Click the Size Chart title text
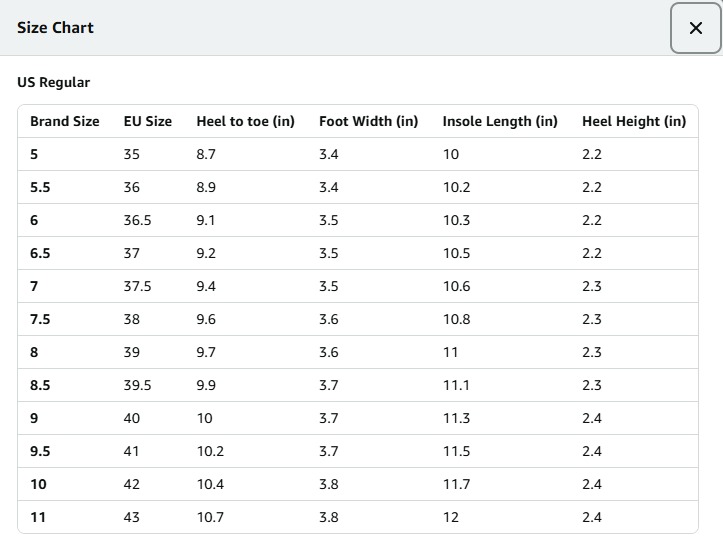723x550 pixels. pos(55,28)
